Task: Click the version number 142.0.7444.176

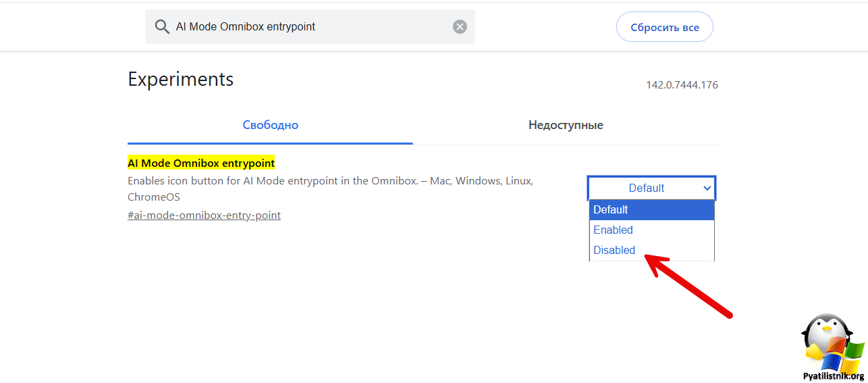Action: click(x=682, y=85)
